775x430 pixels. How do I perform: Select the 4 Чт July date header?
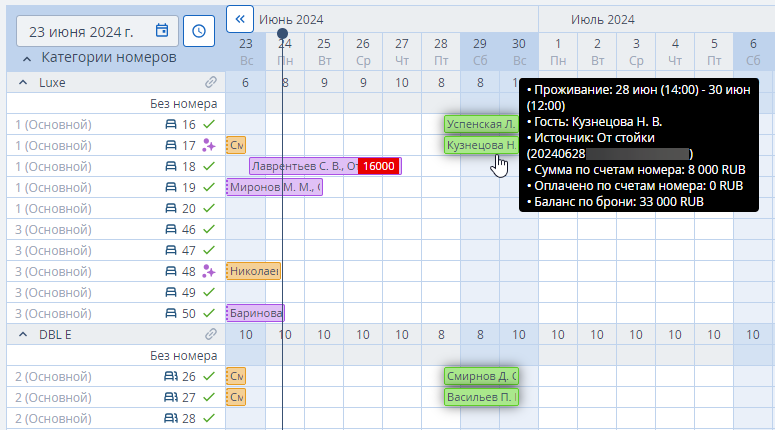tap(675, 52)
